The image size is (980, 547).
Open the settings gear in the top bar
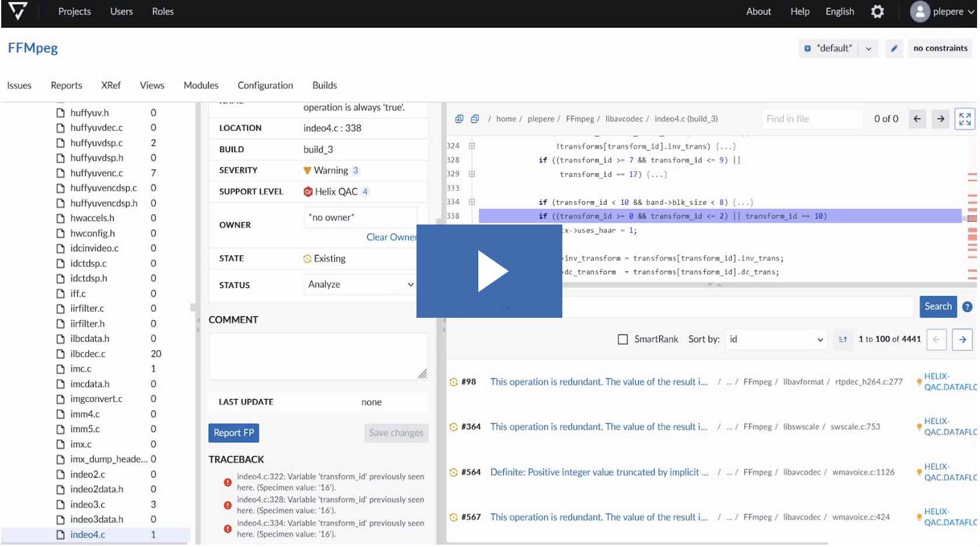[877, 11]
